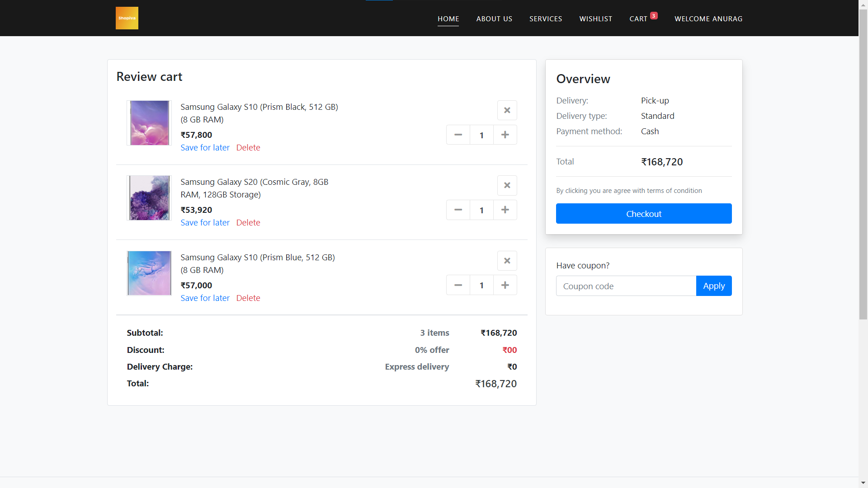Decrease quantity of Galaxy S10 Prism Black
Viewport: 868px width, 488px height.
click(458, 135)
